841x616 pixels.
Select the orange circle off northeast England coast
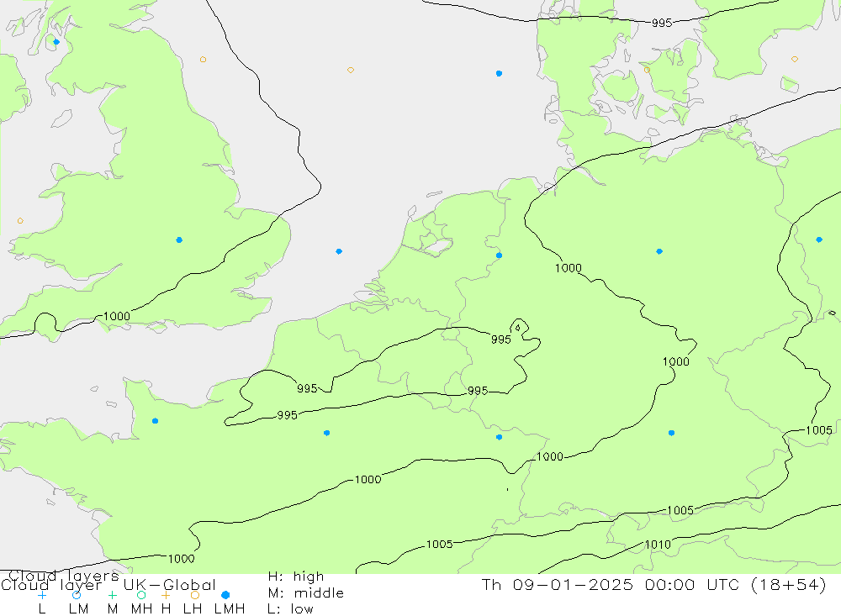tap(203, 60)
